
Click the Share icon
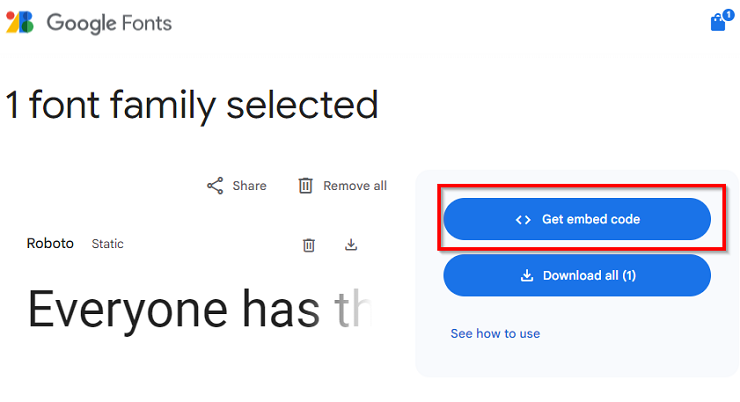point(215,186)
